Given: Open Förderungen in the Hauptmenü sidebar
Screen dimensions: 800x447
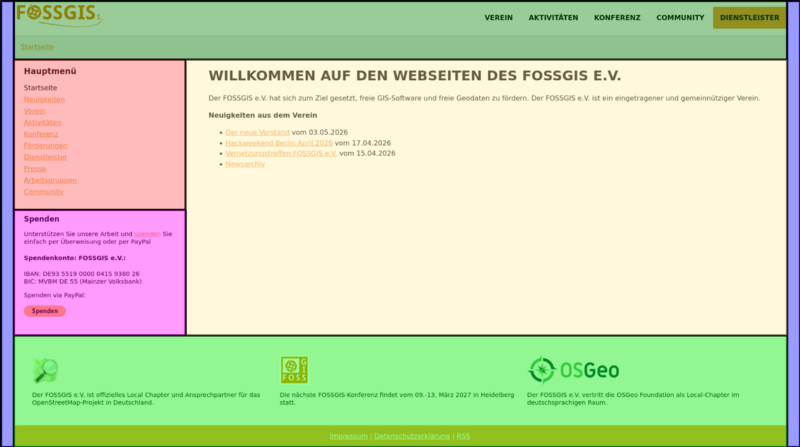Looking at the screenshot, I should point(45,145).
